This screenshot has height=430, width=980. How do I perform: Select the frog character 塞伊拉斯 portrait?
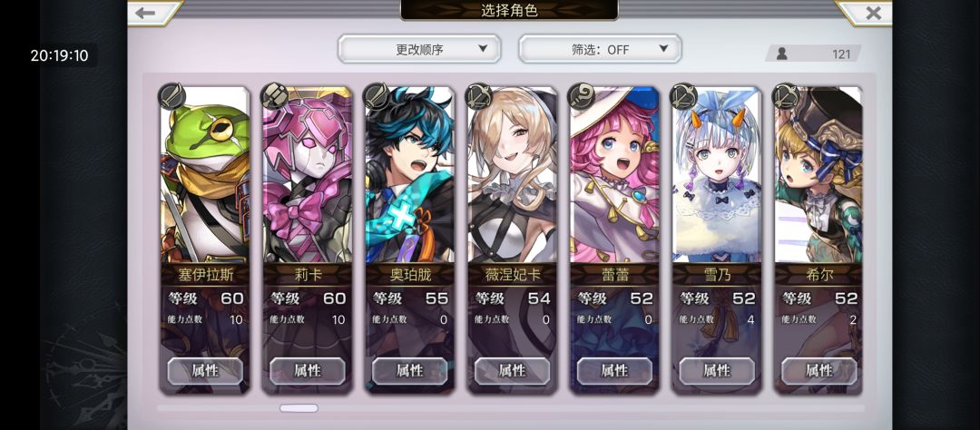(205, 174)
